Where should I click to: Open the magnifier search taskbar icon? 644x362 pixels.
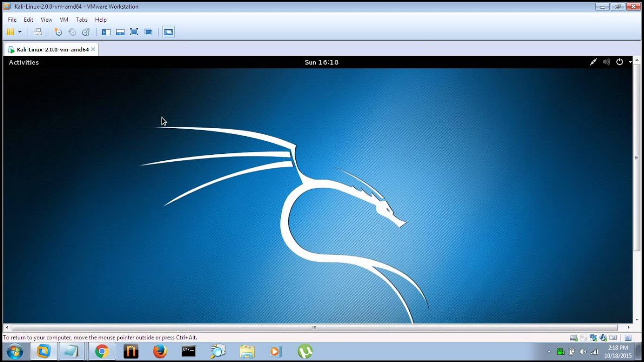(218, 351)
